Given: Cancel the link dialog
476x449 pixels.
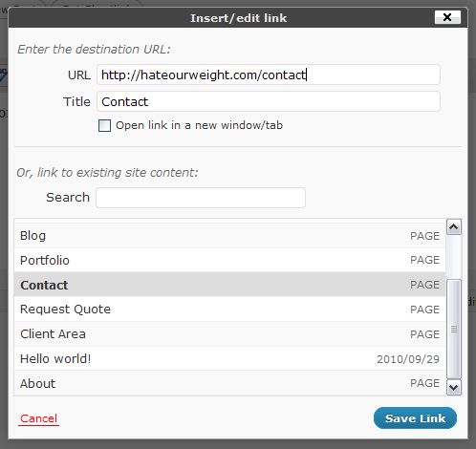Looking at the screenshot, I should (x=38, y=418).
